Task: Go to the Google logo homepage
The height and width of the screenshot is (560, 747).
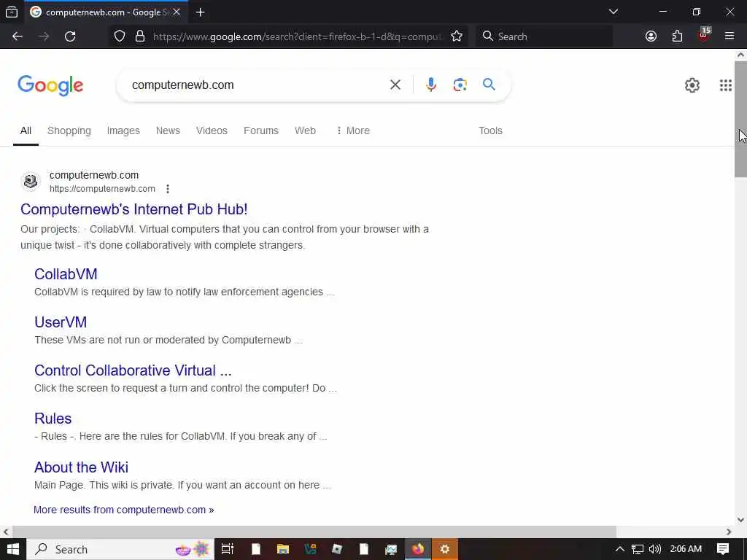Action: pos(50,86)
